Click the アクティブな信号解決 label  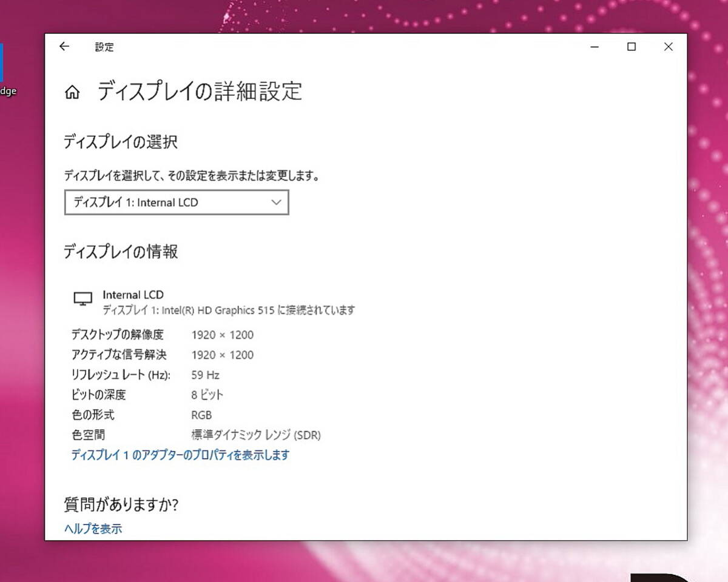point(119,355)
